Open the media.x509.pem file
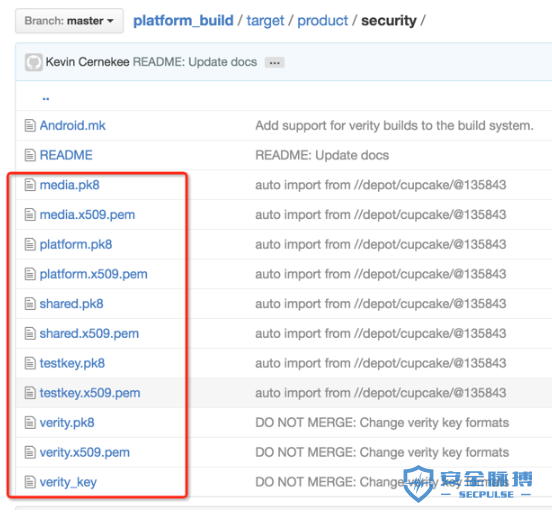552x519 pixels. (87, 214)
